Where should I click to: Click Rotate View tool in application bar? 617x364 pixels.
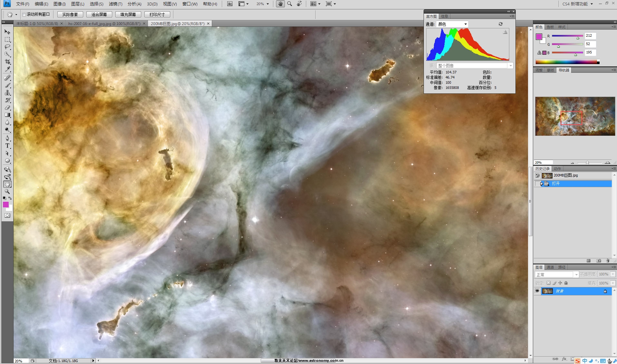tap(299, 4)
